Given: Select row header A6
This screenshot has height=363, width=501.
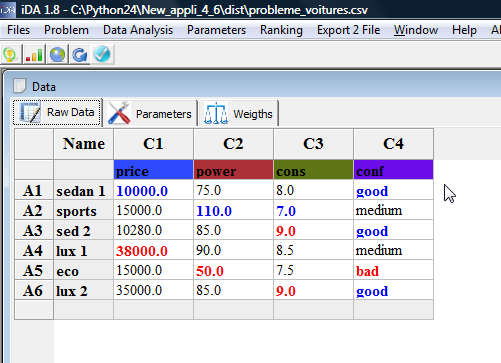Looking at the screenshot, I should (x=34, y=290).
